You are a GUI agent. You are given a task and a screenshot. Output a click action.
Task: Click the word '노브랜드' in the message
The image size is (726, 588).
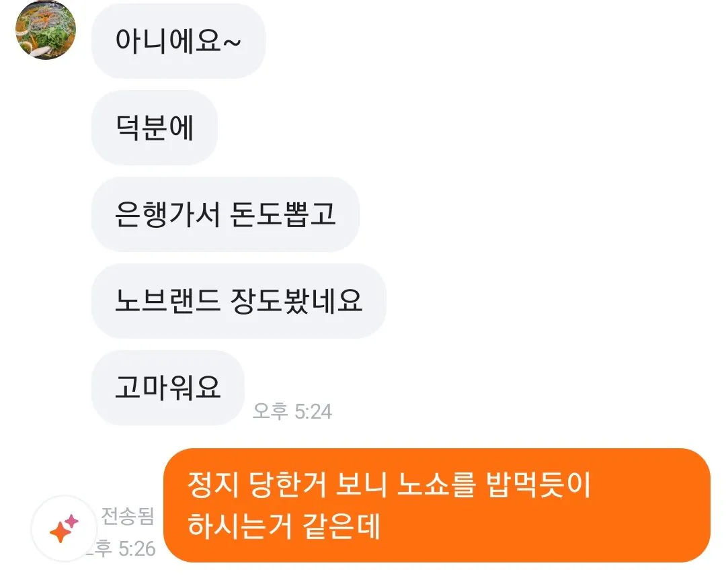(167, 301)
